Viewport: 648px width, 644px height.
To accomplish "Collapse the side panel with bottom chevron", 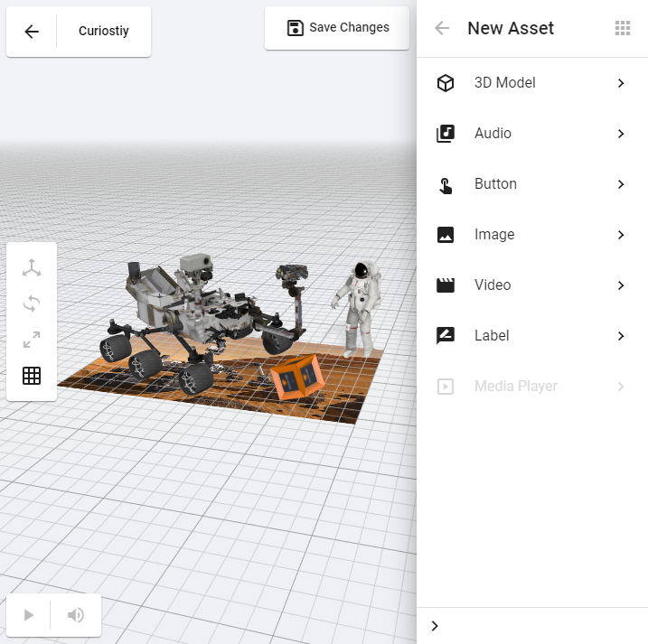I will pyautogui.click(x=435, y=626).
